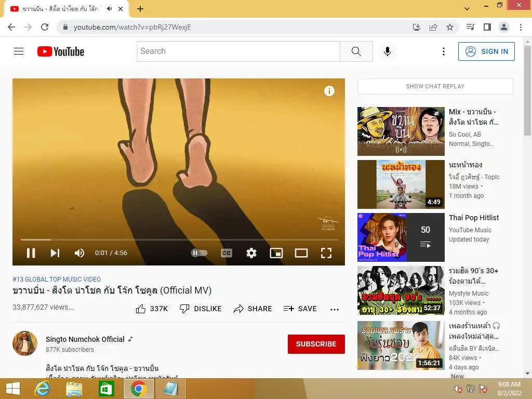Skip to the next video

pos(55,253)
